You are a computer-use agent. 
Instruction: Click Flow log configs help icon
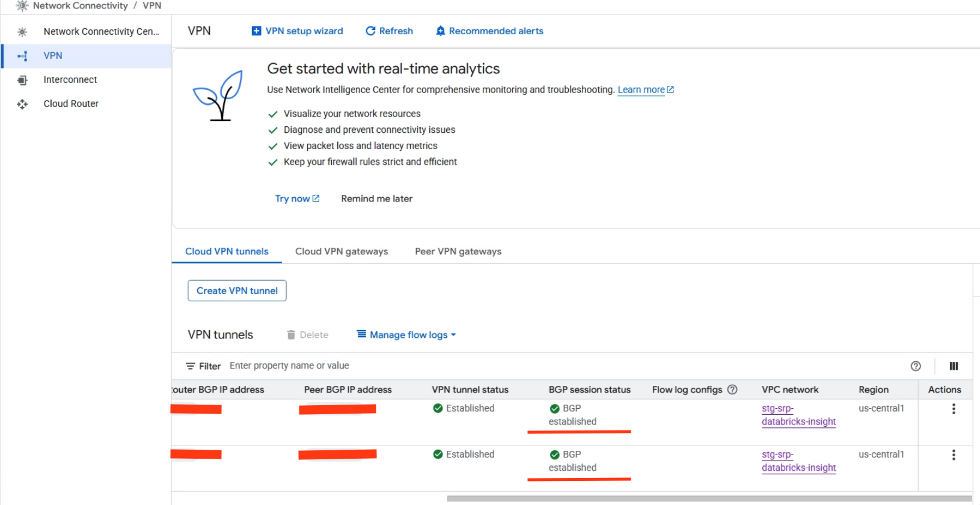click(732, 390)
